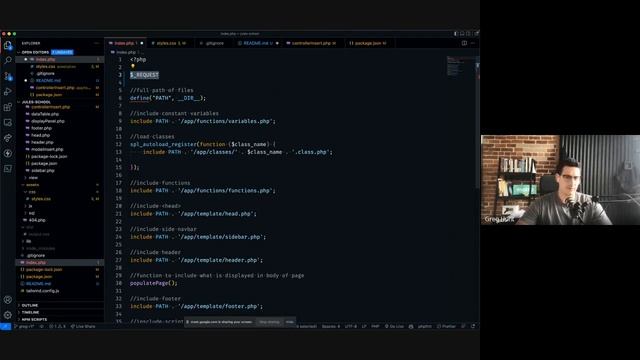This screenshot has height=360, width=640.
Task: Click the Split Editor icon
Action: coord(464,43)
